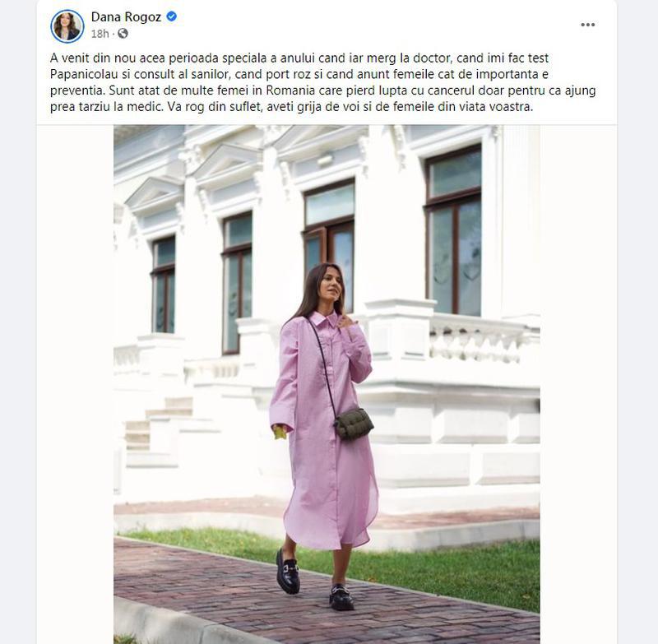The width and height of the screenshot is (658, 644).
Task: Open the three-dot post options menu
Action: (587, 25)
